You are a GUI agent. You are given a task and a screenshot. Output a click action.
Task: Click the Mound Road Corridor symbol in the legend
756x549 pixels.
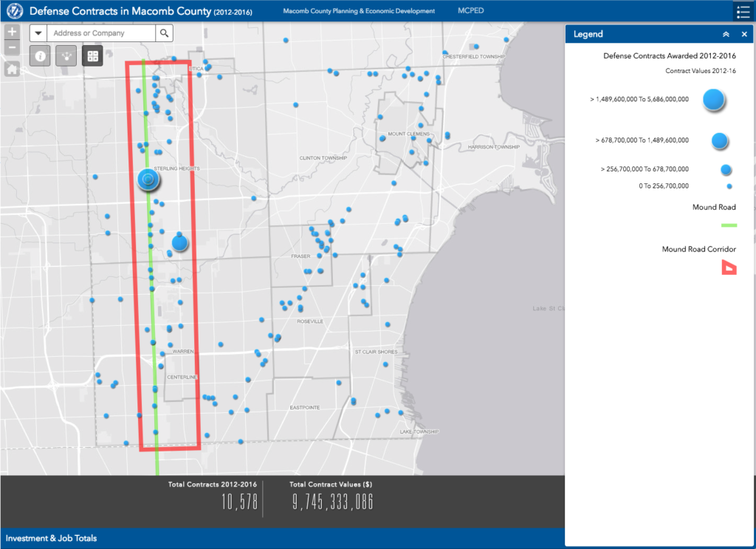point(729,267)
